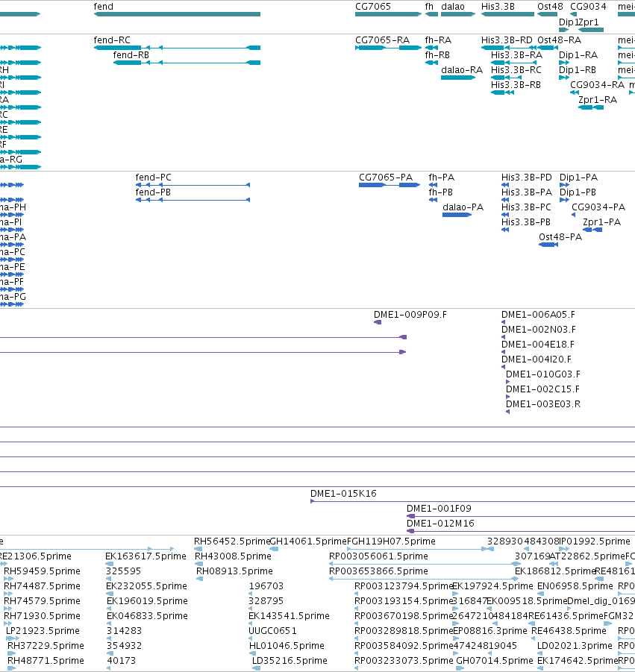Click the EN06958.5prime EST label
This screenshot has width=635, height=672.
coord(575,586)
